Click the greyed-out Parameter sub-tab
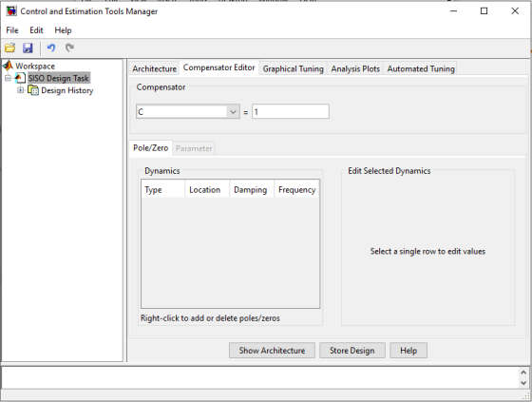The width and height of the screenshot is (532, 402). (194, 148)
